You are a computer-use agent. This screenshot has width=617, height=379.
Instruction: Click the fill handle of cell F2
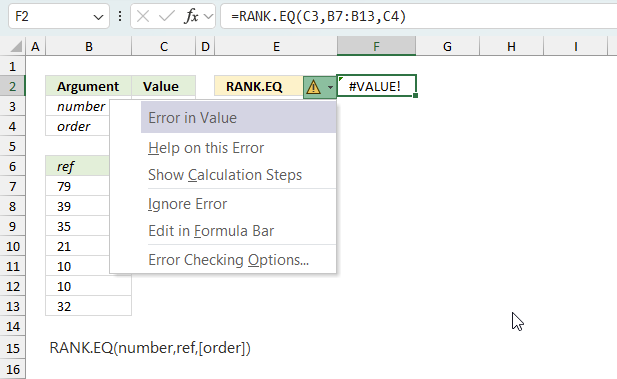pyautogui.click(x=416, y=96)
